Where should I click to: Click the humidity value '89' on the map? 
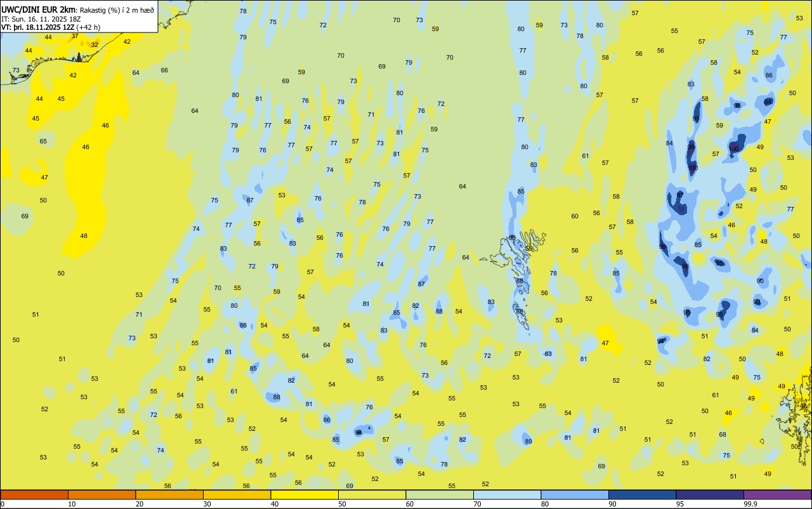[x=528, y=441]
